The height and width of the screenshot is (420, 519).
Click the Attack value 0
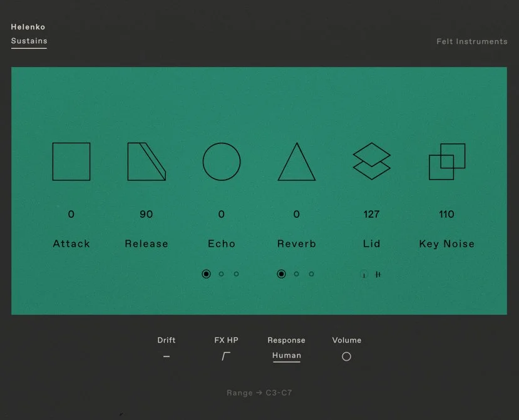point(71,214)
